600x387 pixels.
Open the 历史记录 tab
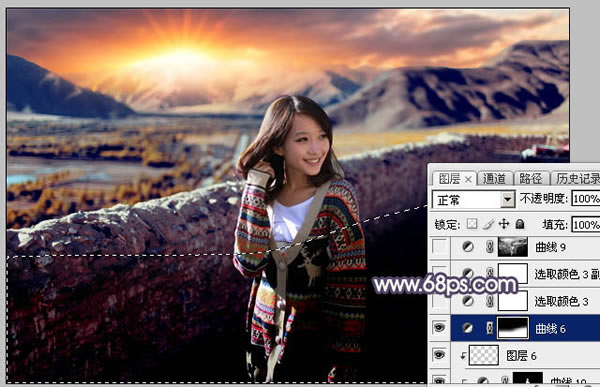tap(577, 179)
